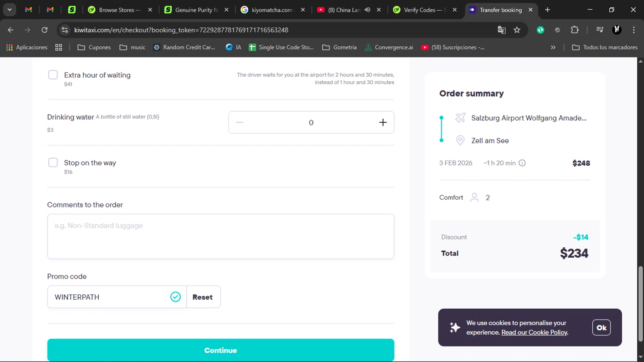Image resolution: width=644 pixels, height=362 pixels.
Task: Open the IA bookmark
Action: click(x=234, y=47)
